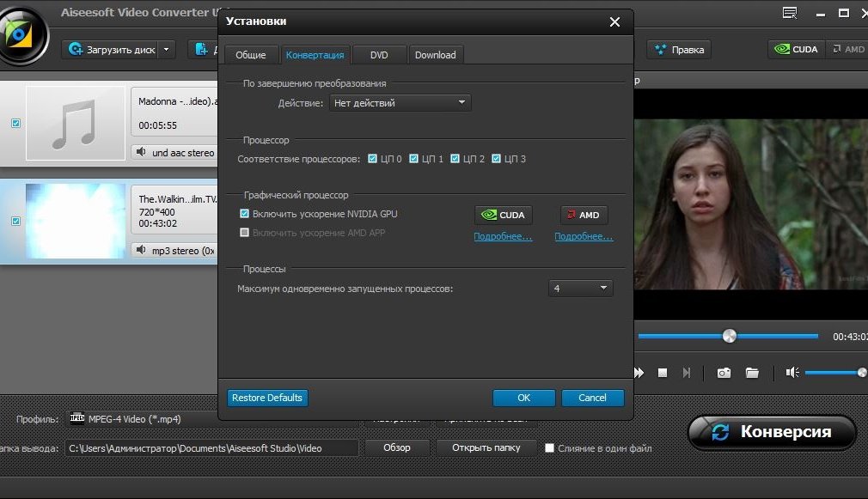
Task: Open the Подробнее link under AMD
Action: [x=584, y=236]
